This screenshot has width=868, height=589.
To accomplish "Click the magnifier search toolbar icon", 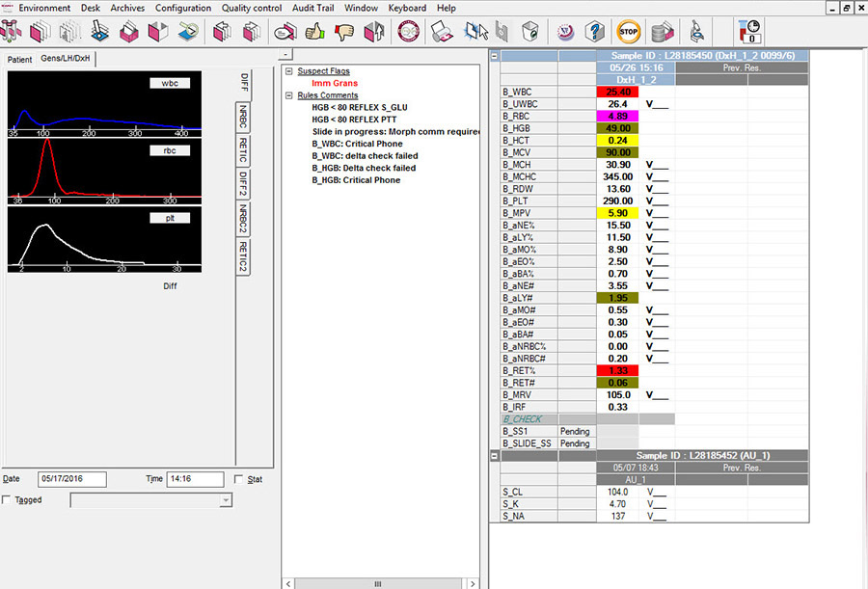I will coord(188,32).
